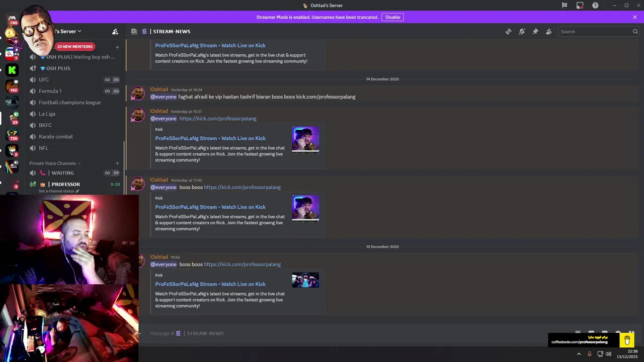The height and width of the screenshot is (362, 644).
Task: Open the server icon with 730 badge
Action: (12, 134)
